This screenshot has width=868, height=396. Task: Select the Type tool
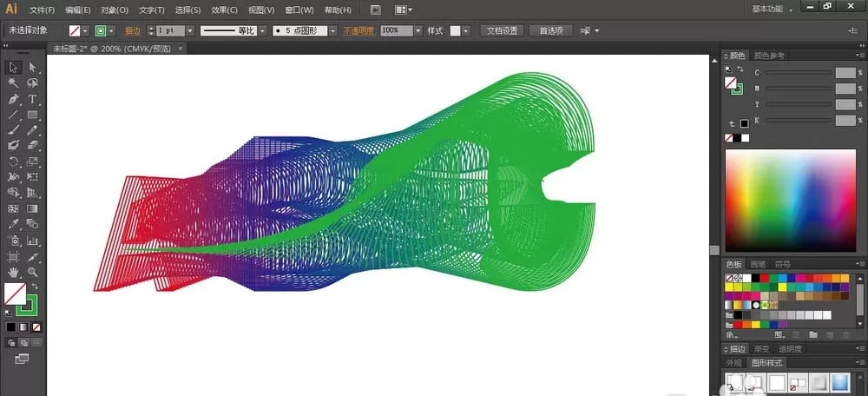tap(33, 99)
